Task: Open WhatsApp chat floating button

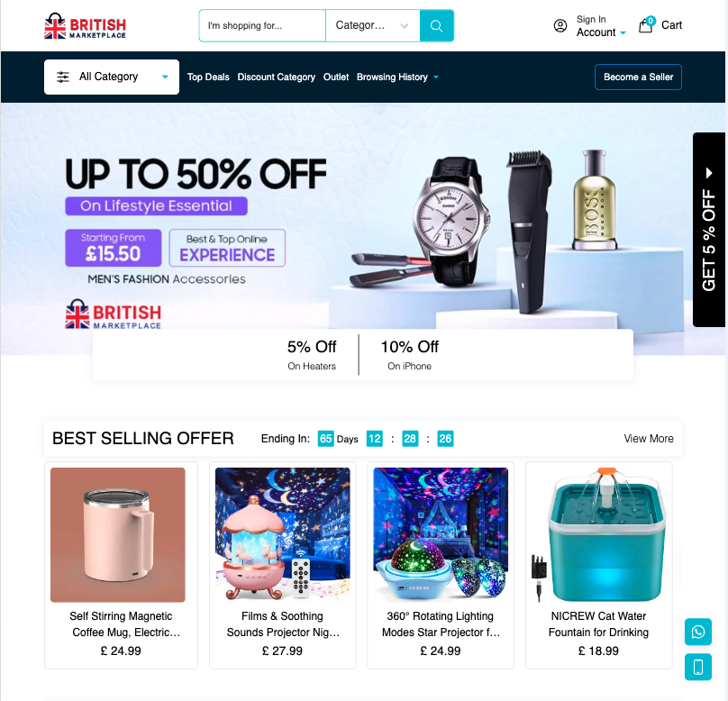Action: coord(698,632)
